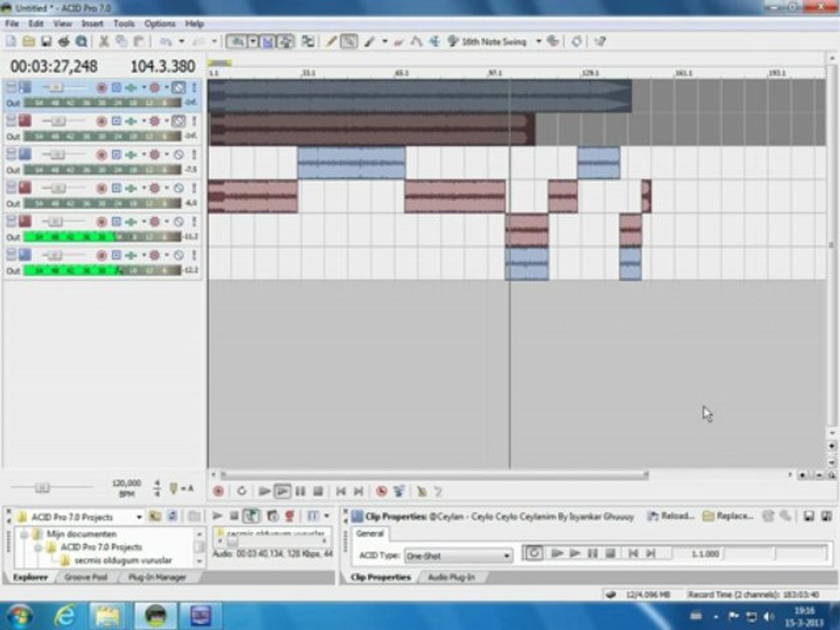Screen dimensions: 840x630
Task: Click the Play button in the main transport
Action: tap(283, 491)
